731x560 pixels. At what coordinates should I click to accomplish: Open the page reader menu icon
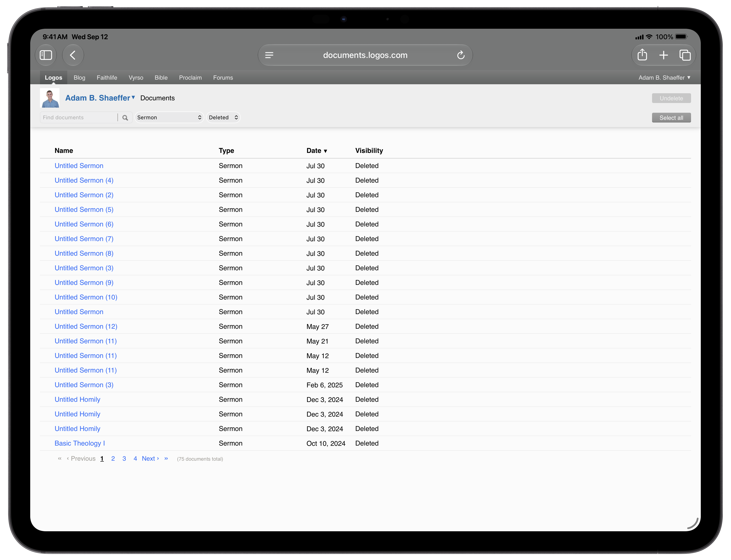point(269,55)
